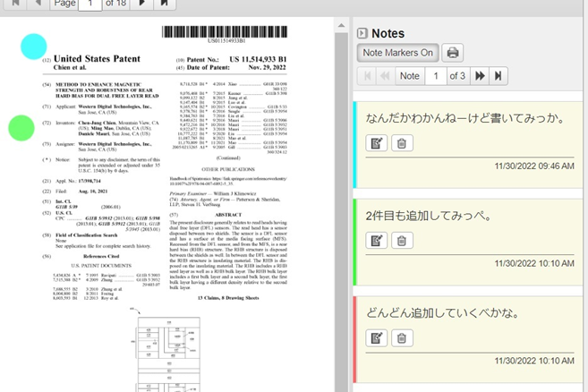Select note text 'どんどん追加していくべかな。'
This screenshot has width=588, height=392.
tap(442, 312)
